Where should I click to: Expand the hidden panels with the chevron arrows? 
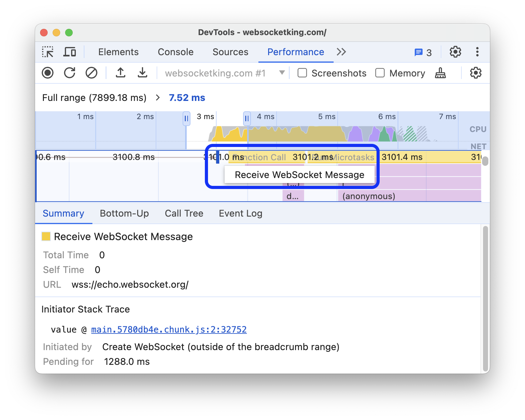[341, 52]
